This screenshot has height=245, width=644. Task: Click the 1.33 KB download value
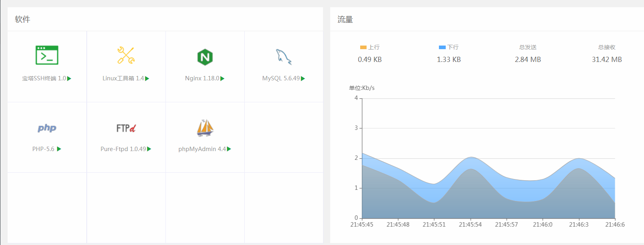coord(449,60)
